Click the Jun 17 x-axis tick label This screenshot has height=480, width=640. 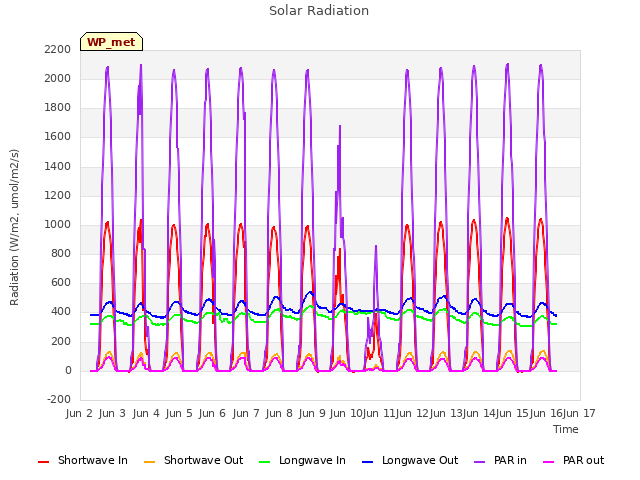579,413
